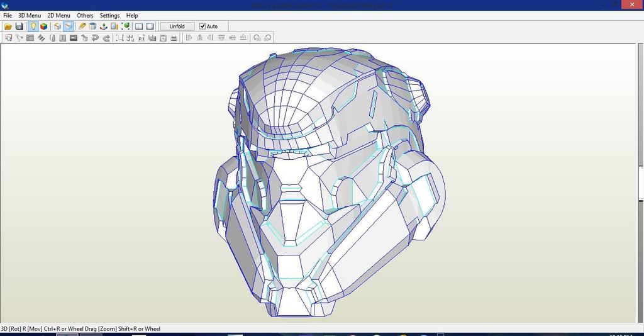The width and height of the screenshot is (644, 336).
Task: Uncheck the Auto checkbox
Action: [x=203, y=26]
